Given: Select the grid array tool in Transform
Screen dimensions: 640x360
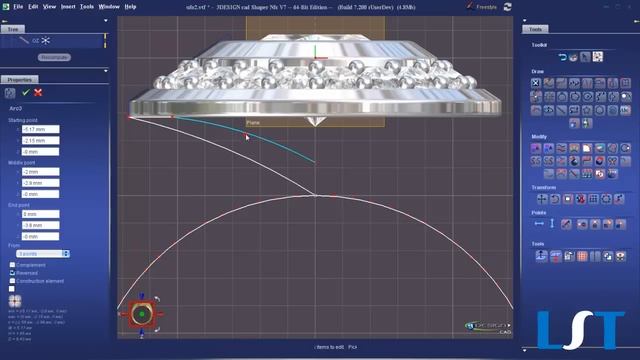Looking at the screenshot, I should click(593, 199).
